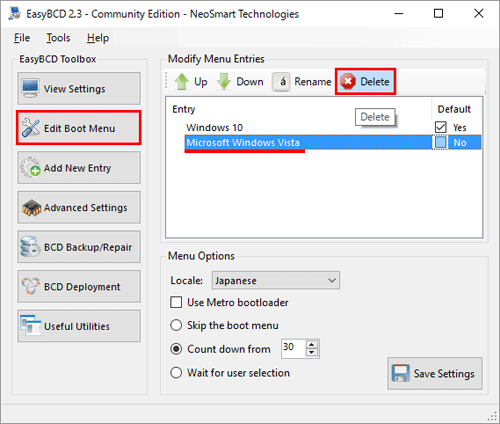Open the File menu

pos(22,38)
